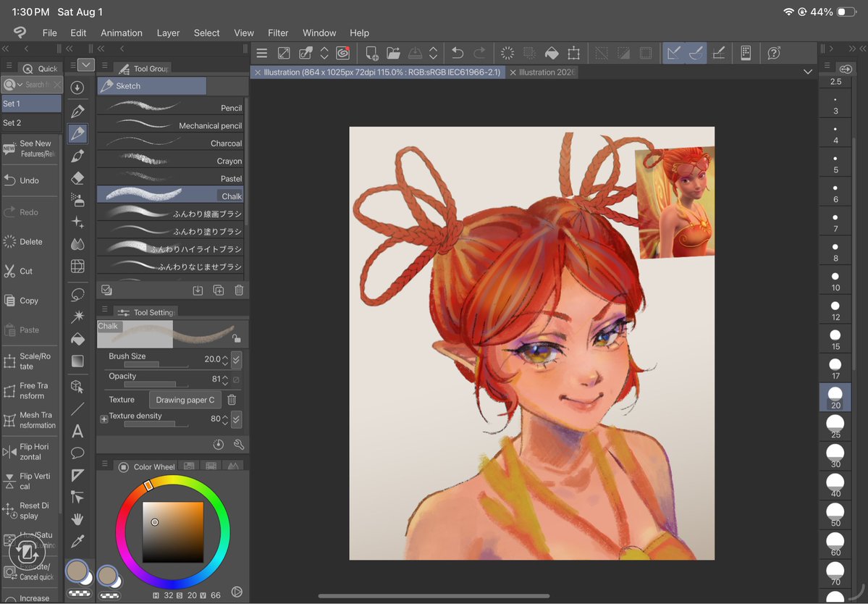Viewport: 868px width, 604px height.
Task: Open the Texture density dynamics dropdown
Action: 237,419
